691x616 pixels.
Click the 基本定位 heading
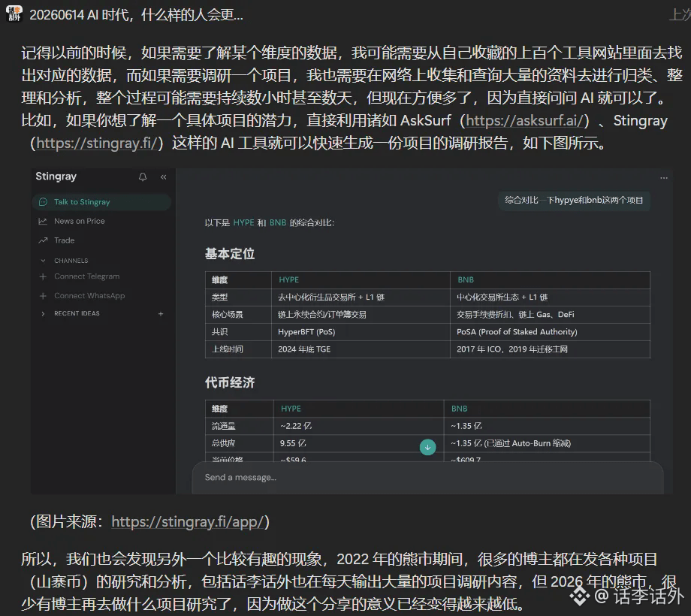point(230,254)
